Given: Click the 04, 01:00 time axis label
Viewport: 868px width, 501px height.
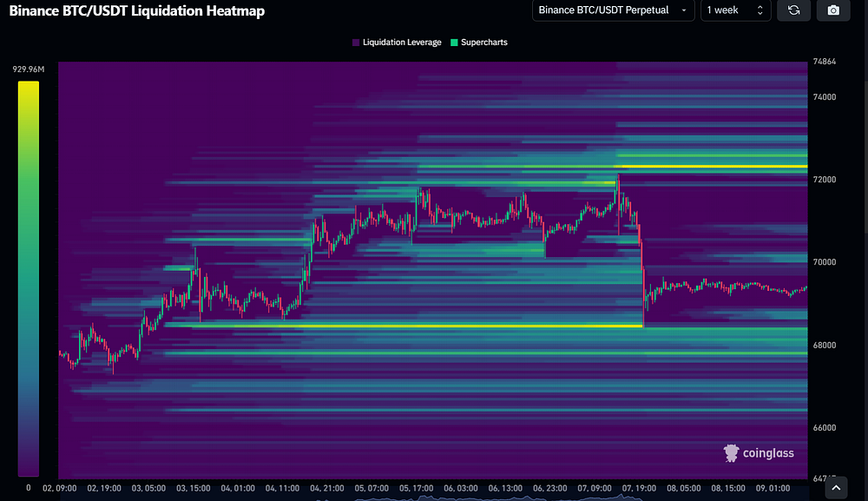Looking at the screenshot, I should pos(238,488).
